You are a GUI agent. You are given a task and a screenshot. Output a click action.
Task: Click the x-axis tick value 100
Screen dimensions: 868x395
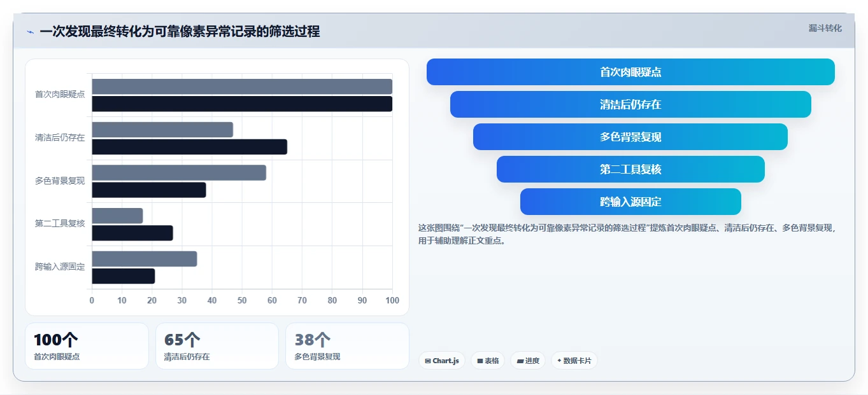click(392, 300)
